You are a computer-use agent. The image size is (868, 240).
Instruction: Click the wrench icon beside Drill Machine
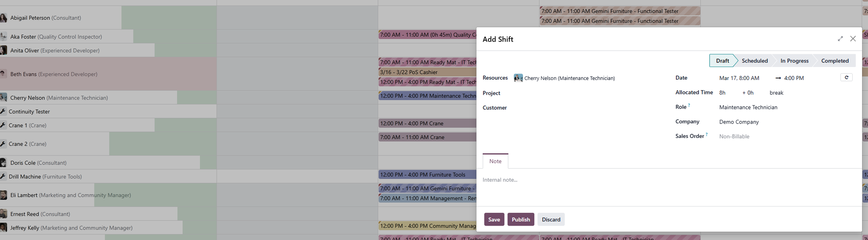(3, 176)
